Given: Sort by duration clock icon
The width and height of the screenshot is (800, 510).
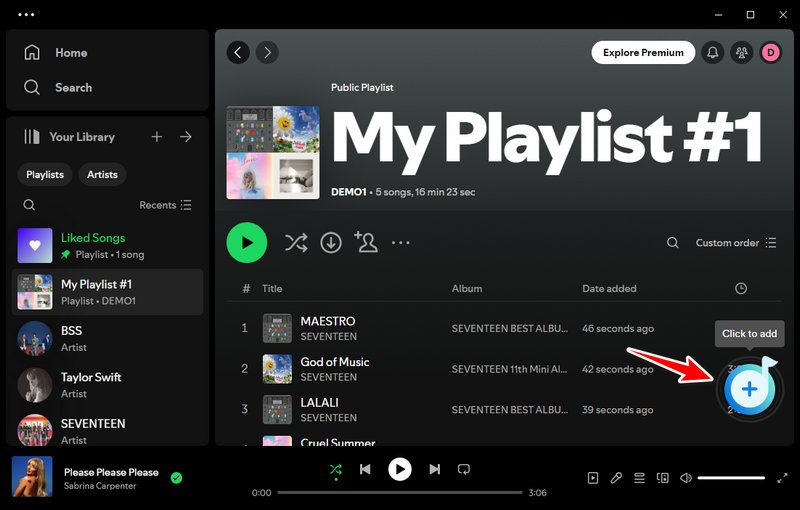Looking at the screenshot, I should click(x=741, y=289).
